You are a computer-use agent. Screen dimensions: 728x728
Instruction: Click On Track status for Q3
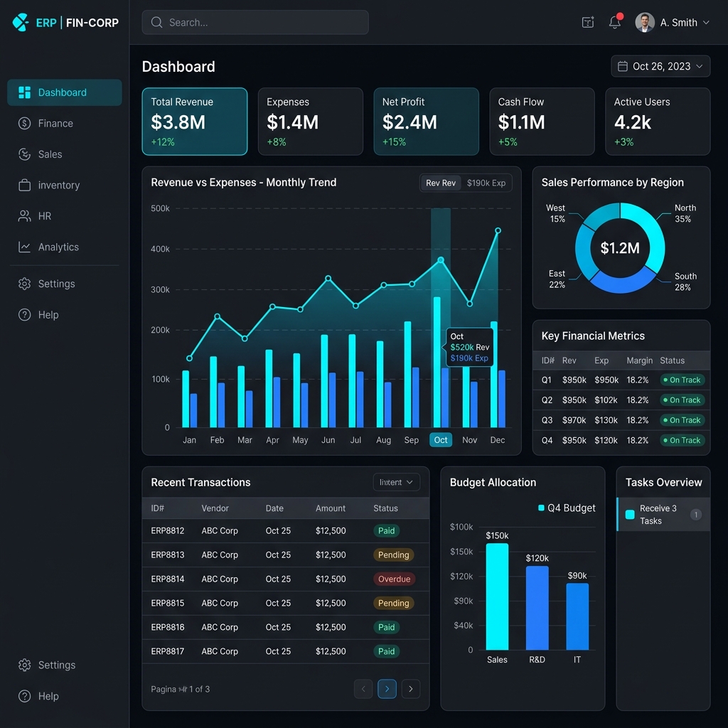pos(682,420)
